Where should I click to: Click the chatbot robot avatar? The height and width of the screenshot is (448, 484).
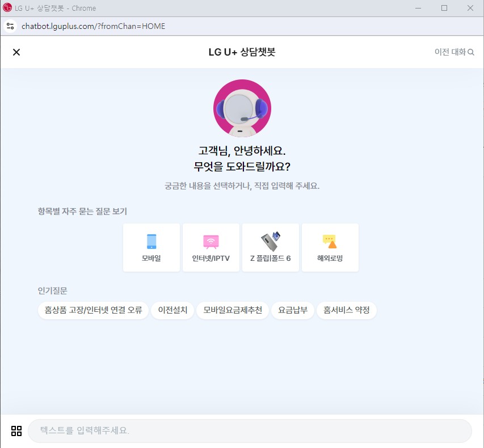tap(242, 108)
